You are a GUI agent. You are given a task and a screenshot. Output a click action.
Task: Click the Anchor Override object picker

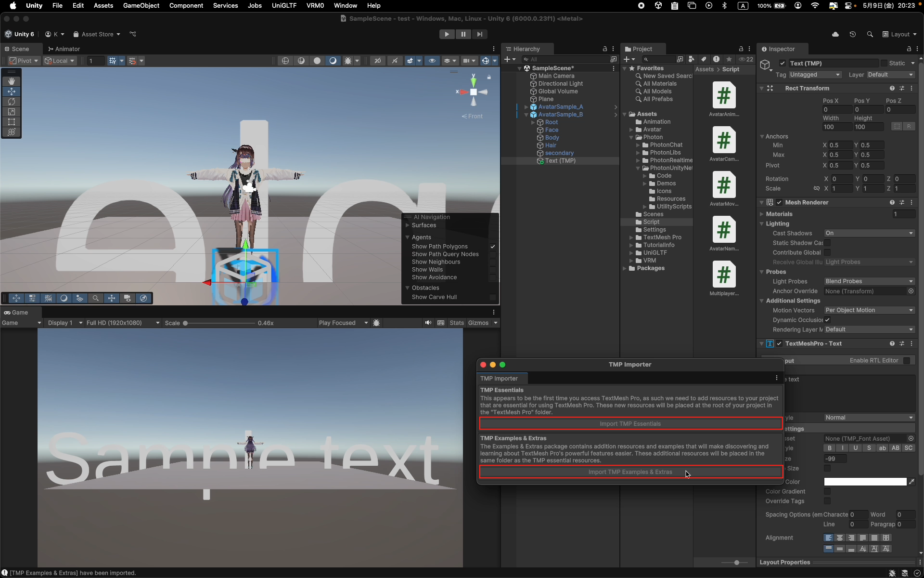(911, 291)
